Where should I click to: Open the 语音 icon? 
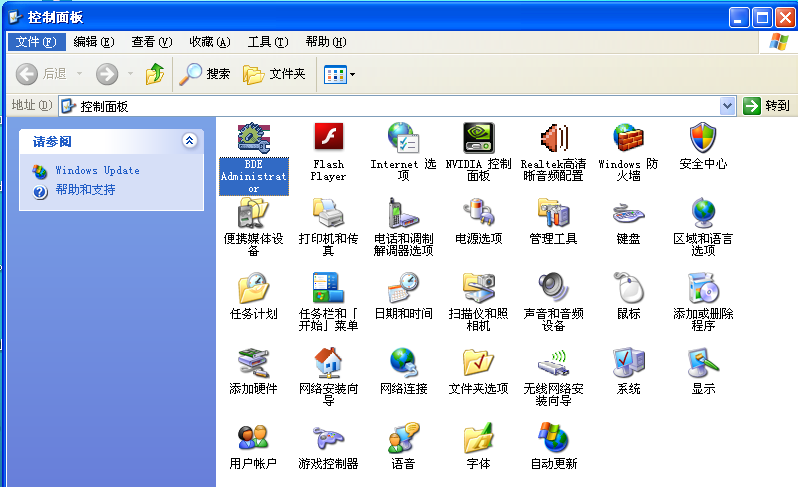(x=403, y=438)
